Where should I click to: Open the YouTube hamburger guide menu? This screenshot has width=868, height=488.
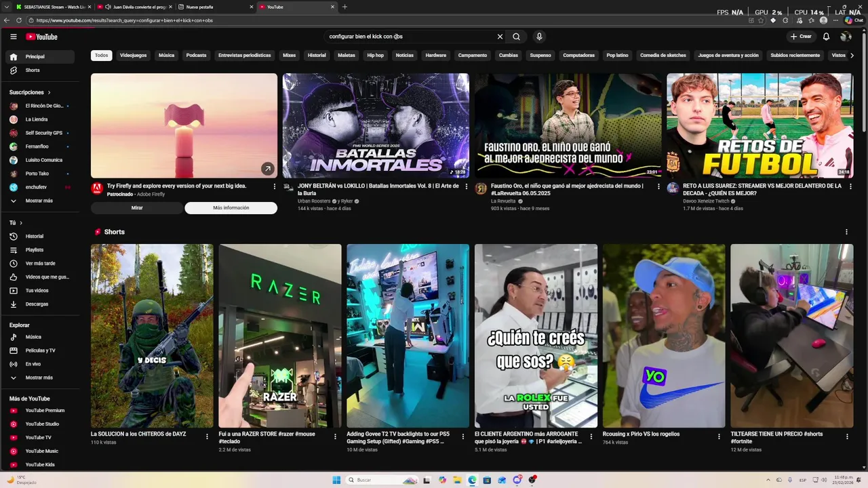point(14,37)
